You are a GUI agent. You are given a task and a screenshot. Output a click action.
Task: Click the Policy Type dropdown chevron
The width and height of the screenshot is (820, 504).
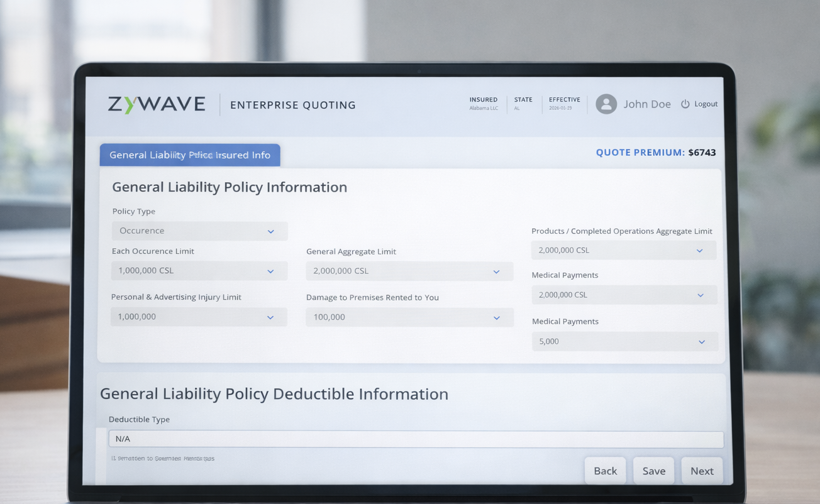point(271,231)
